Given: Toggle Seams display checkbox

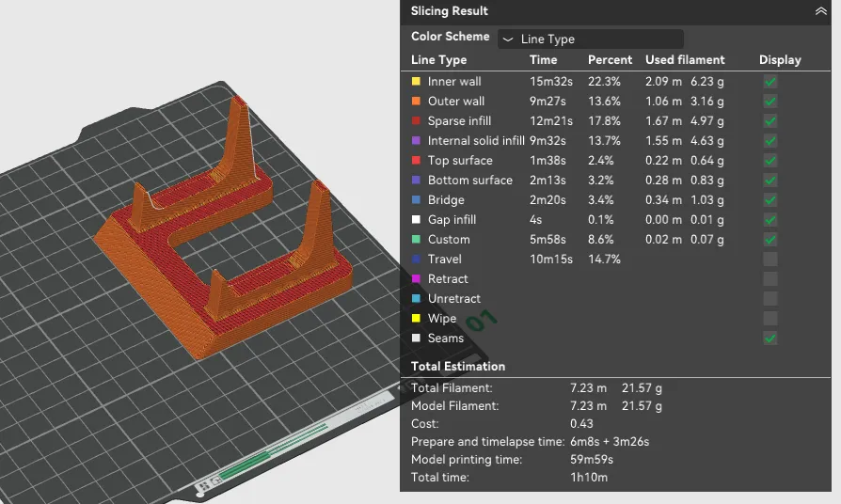Looking at the screenshot, I should (x=770, y=339).
